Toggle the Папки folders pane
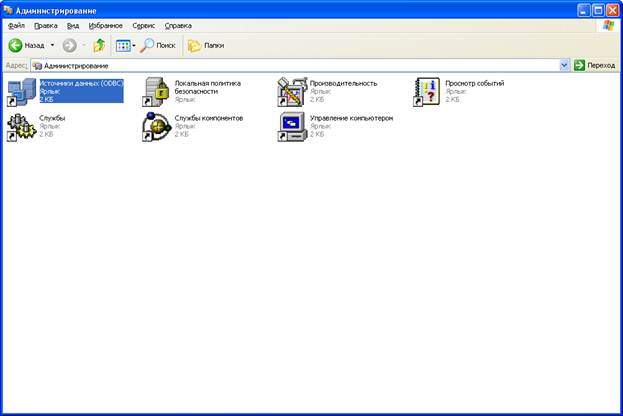The width and height of the screenshot is (623, 416). (x=206, y=46)
